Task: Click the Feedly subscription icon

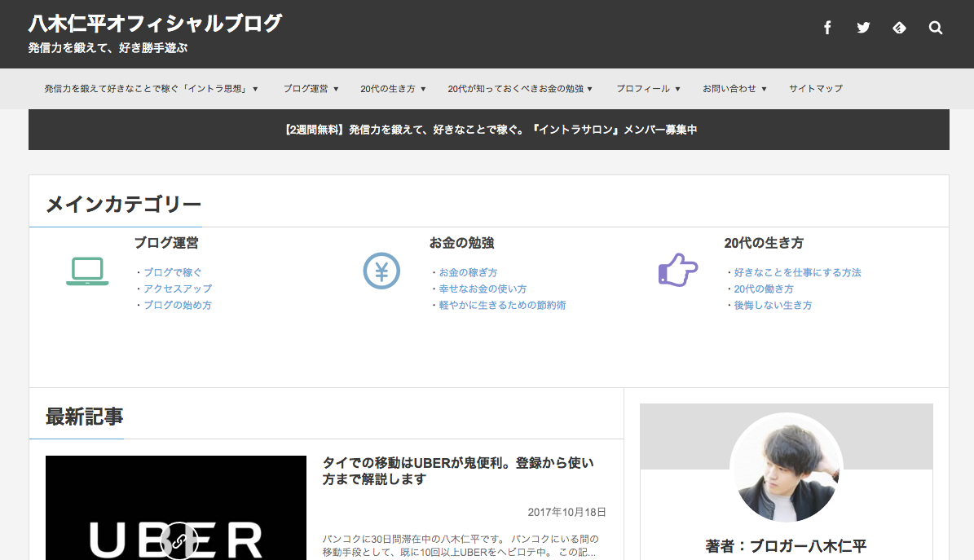Action: click(898, 27)
